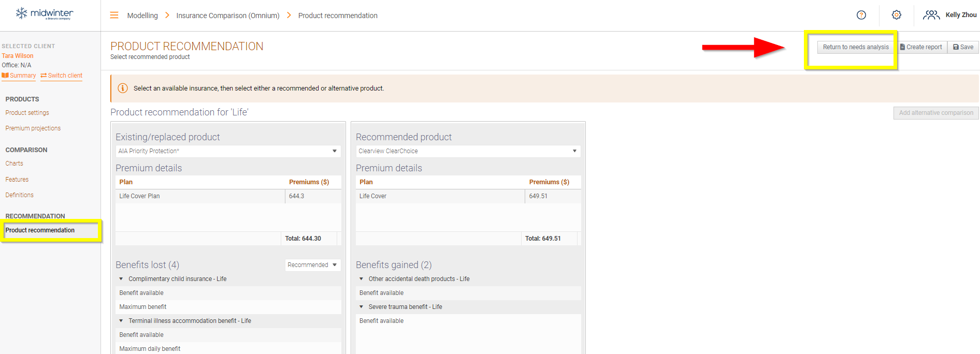Screen dimensions: 980x354
Task: Click Maximum benefit row
Action: tap(228, 307)
